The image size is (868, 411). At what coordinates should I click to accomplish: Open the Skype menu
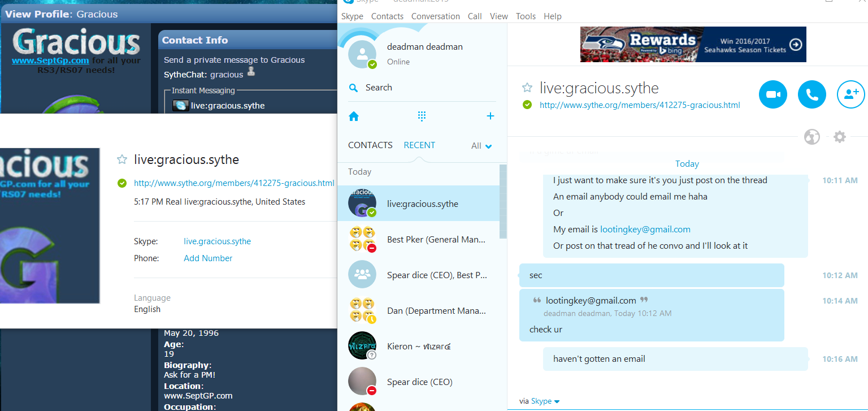(x=352, y=16)
